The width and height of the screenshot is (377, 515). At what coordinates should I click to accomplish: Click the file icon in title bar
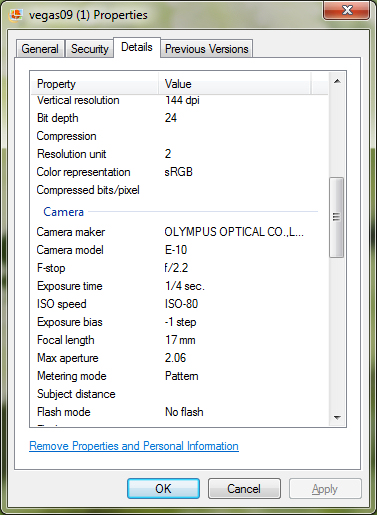[x=16, y=15]
